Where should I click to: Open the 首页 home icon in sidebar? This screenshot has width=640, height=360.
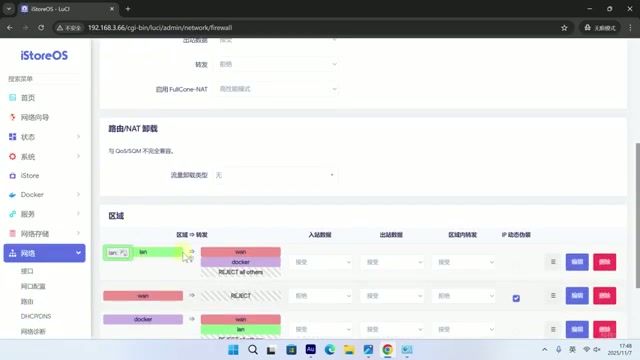(12, 98)
